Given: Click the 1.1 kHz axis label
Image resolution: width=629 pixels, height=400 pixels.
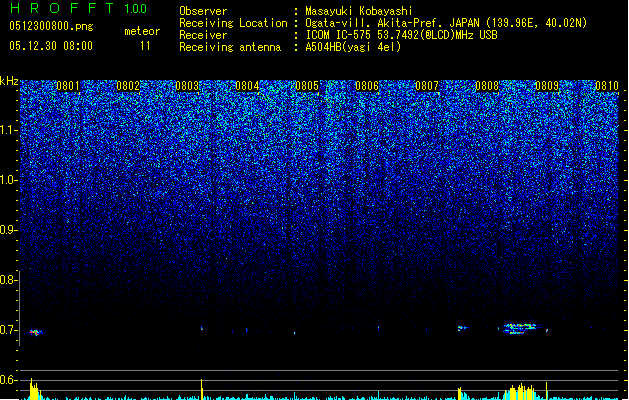Looking at the screenshot, I should (x=8, y=130).
